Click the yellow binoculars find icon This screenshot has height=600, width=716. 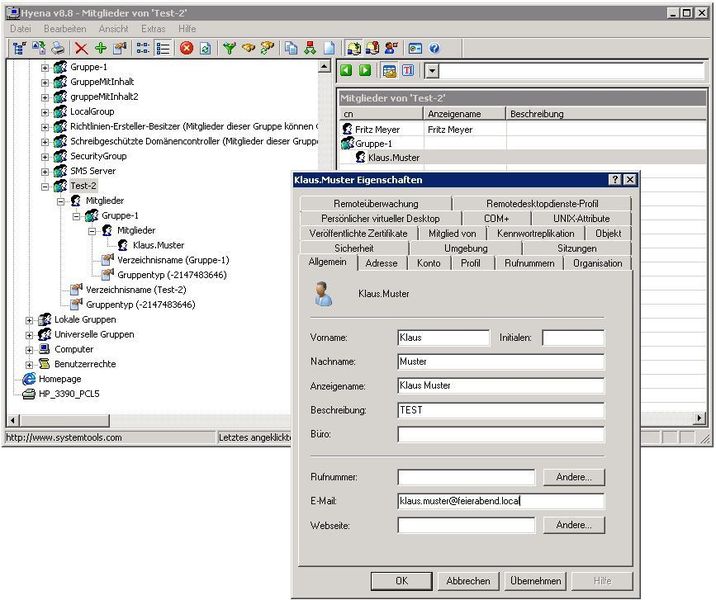tap(248, 48)
